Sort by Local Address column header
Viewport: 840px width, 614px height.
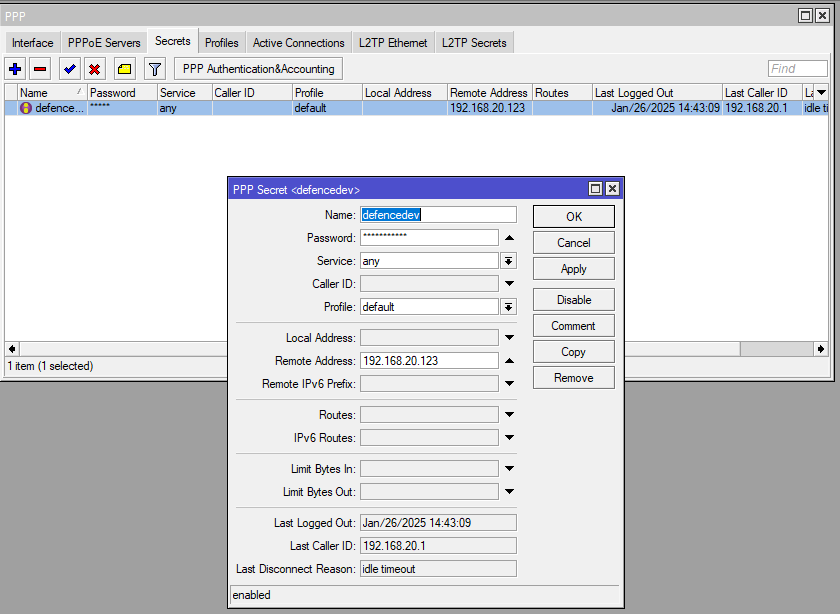[405, 93]
